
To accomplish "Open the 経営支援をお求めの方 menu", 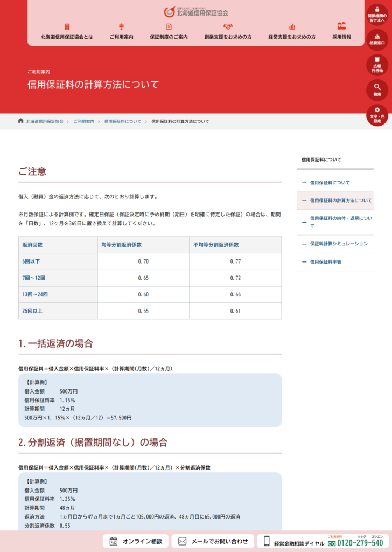I will pyautogui.click(x=292, y=37).
